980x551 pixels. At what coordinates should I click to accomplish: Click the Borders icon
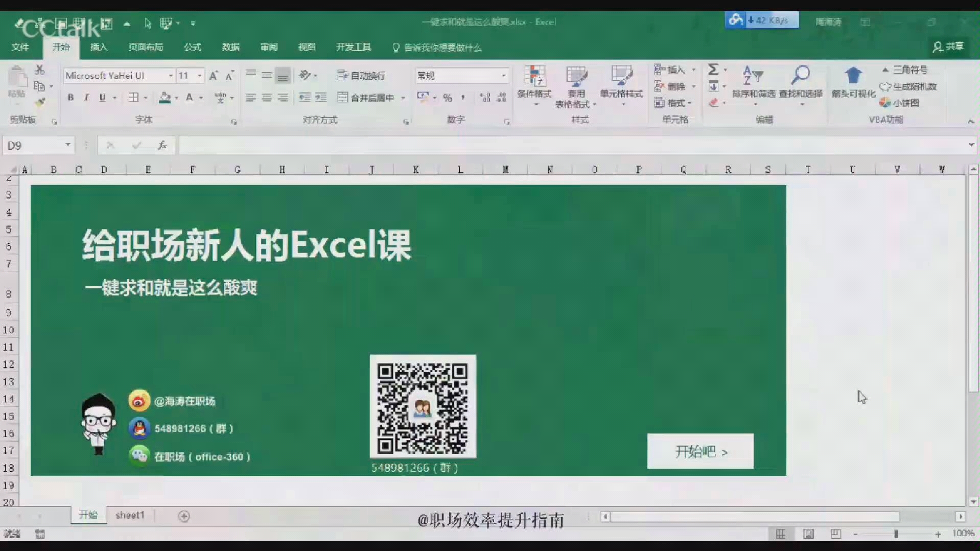click(133, 98)
